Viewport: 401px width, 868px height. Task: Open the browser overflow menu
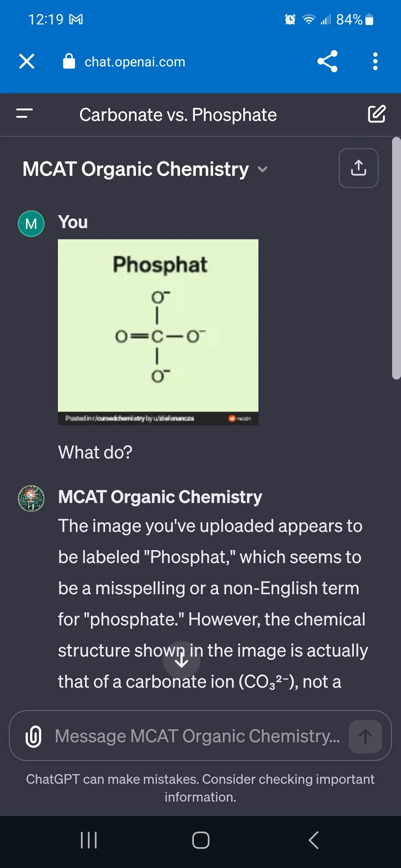[375, 61]
